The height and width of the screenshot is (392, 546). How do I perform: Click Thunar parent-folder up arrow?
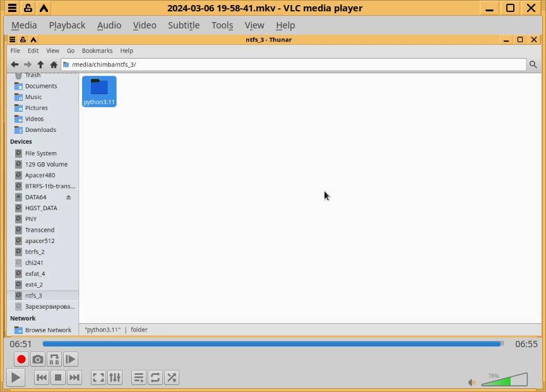pos(40,64)
